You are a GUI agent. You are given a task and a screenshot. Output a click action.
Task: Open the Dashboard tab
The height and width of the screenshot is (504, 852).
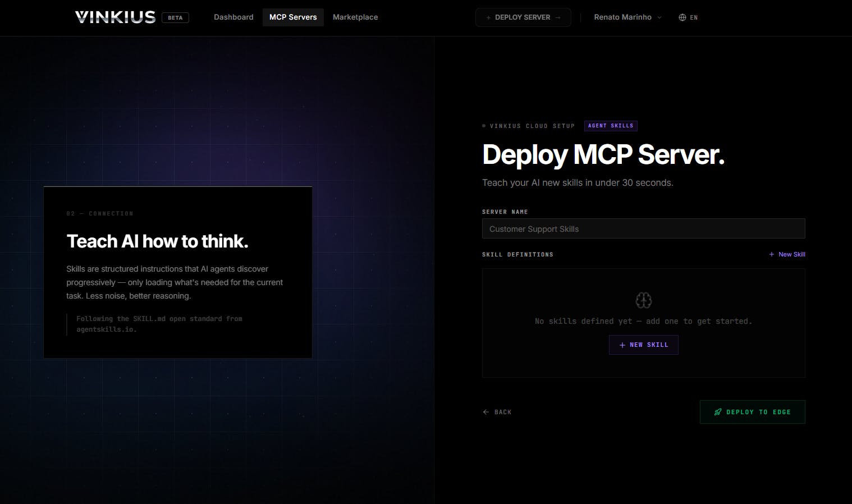click(233, 17)
